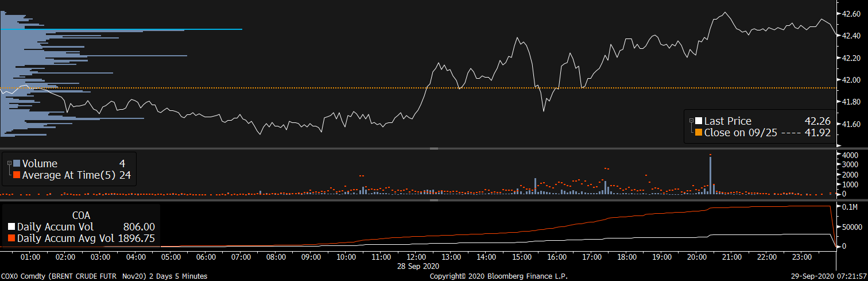Image resolution: width=868 pixels, height=281 pixels.
Task: Click the 42.60 price axis label
Action: (x=850, y=13)
